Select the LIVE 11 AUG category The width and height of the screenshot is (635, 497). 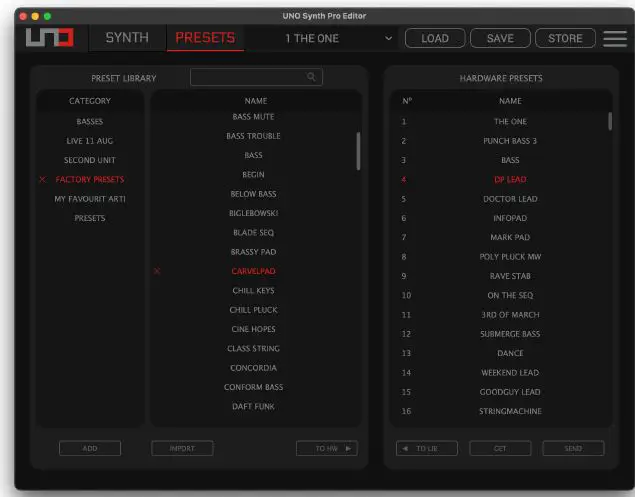[x=90, y=141]
